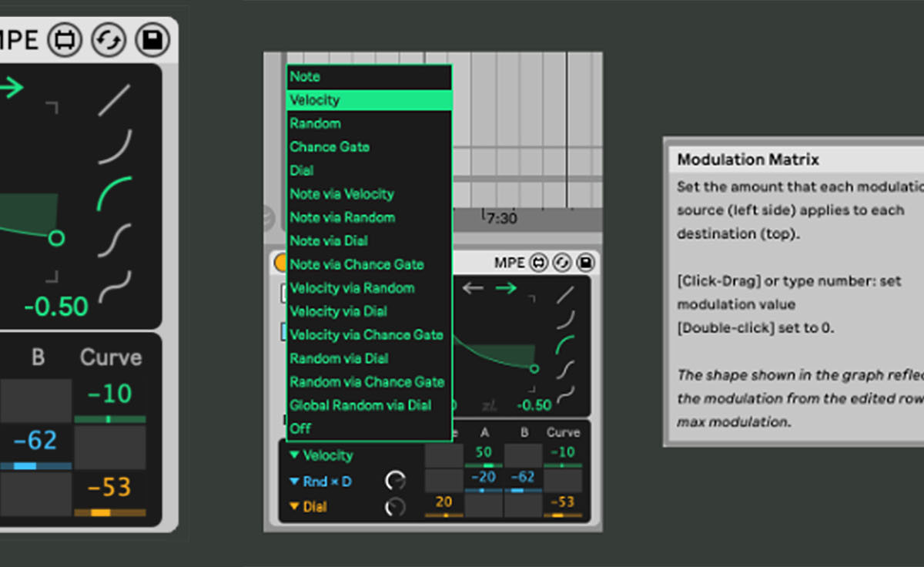The width and height of the screenshot is (924, 567).
Task: Click the knob beside the Rnd × D row
Action: (x=395, y=481)
